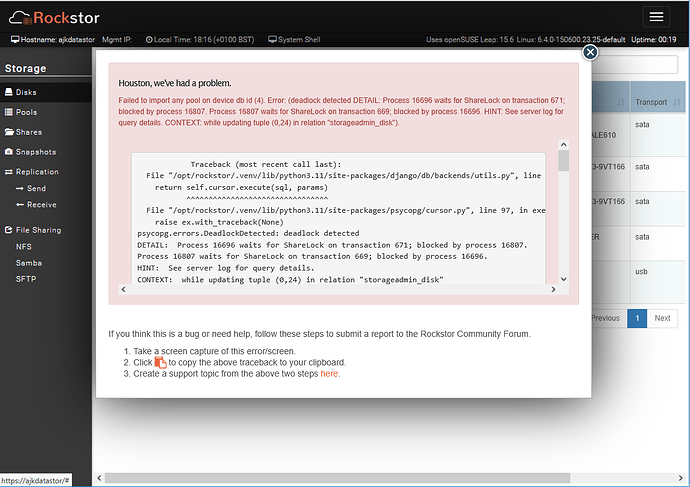
Task: Click traceback scrollbar up arrow
Action: (563, 145)
